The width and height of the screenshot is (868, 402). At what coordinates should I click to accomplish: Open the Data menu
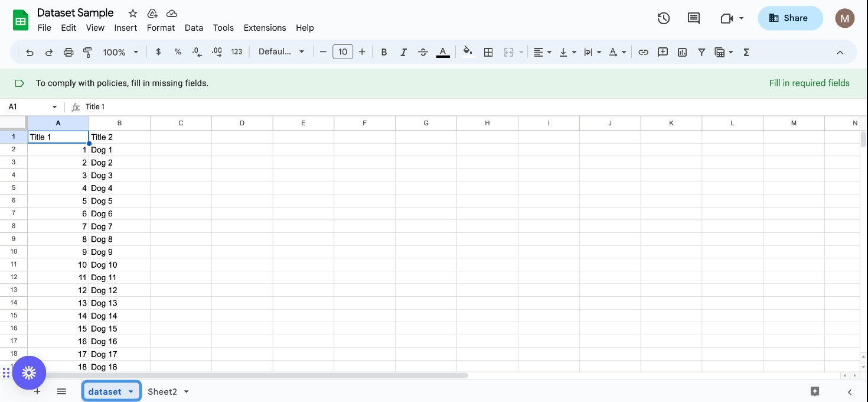click(x=194, y=28)
